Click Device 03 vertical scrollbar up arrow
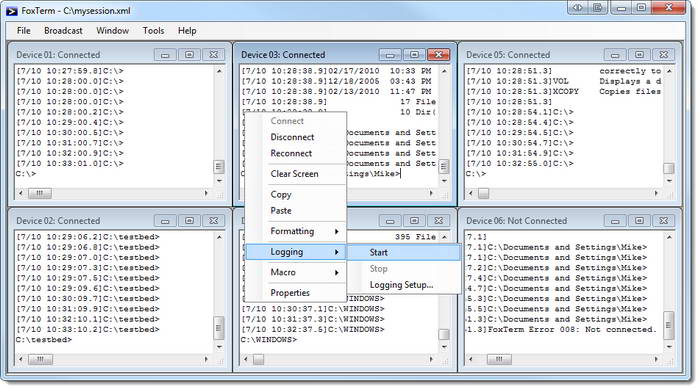700x390 pixels. [444, 71]
